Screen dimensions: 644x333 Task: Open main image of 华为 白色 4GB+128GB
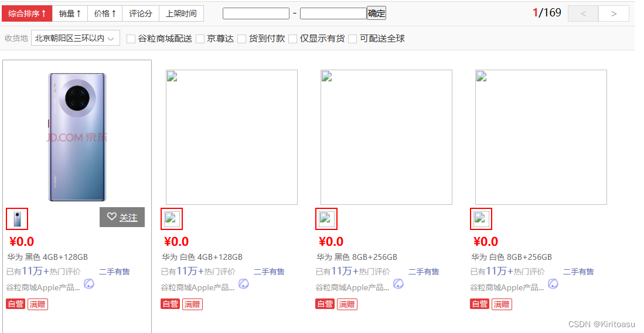click(x=231, y=137)
